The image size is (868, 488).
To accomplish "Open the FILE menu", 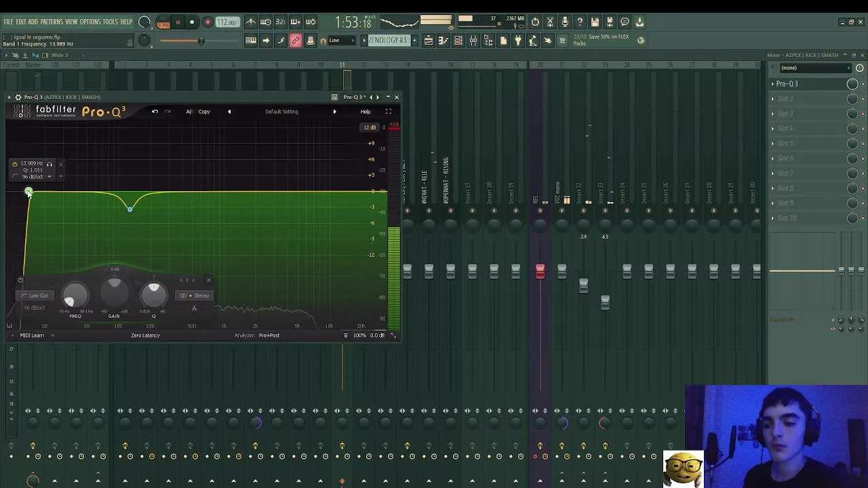I will tap(8, 22).
